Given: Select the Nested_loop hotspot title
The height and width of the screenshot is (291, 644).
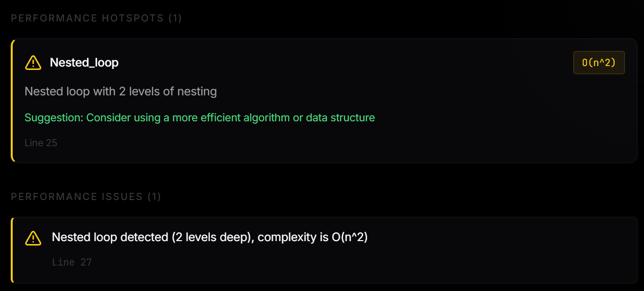Looking at the screenshot, I should [84, 63].
